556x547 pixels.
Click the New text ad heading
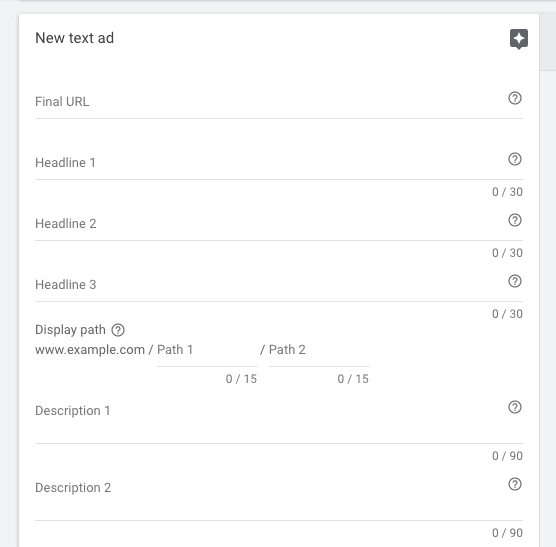[x=74, y=38]
